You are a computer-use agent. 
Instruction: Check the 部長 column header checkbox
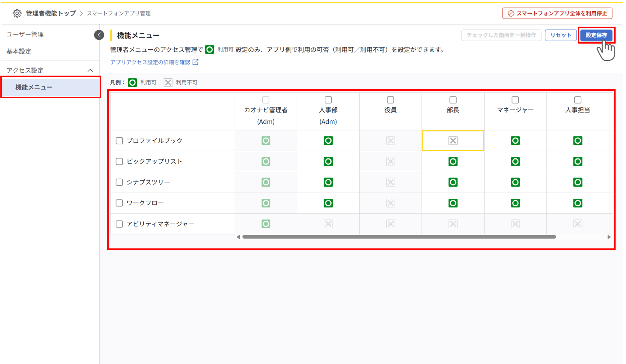(452, 100)
